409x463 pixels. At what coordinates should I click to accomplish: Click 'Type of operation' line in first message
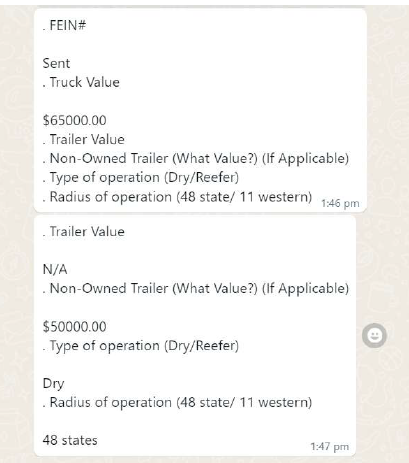[141, 177]
